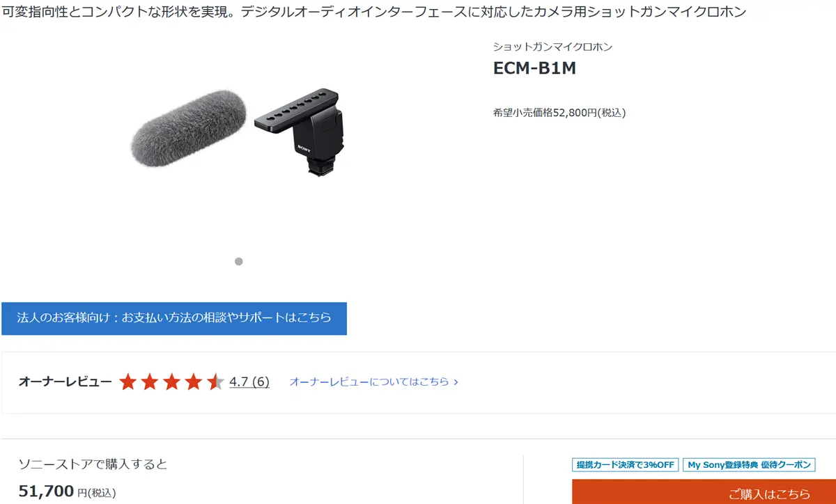The width and height of the screenshot is (836, 504).
Task: Open the 法人のお客様向け support banner
Action: (x=174, y=318)
